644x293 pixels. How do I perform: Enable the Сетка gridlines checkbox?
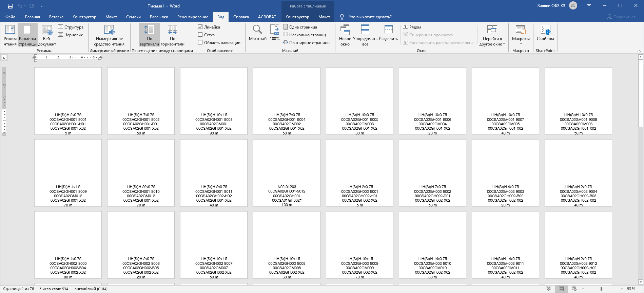click(200, 35)
